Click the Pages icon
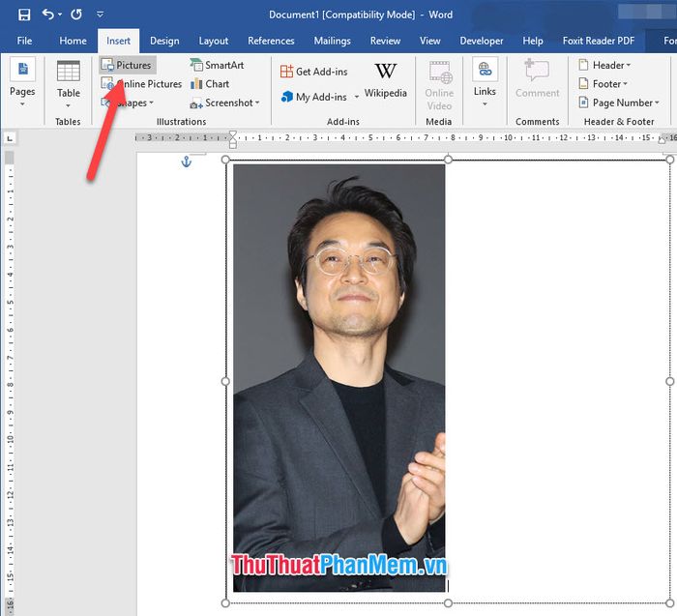Screen dimensions: 677x616 [22, 69]
